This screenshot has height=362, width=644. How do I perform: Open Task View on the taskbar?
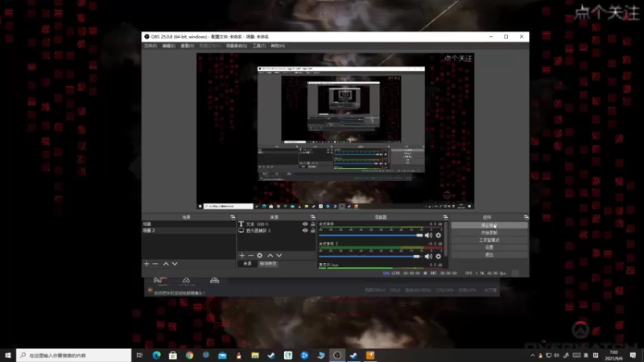(139, 355)
